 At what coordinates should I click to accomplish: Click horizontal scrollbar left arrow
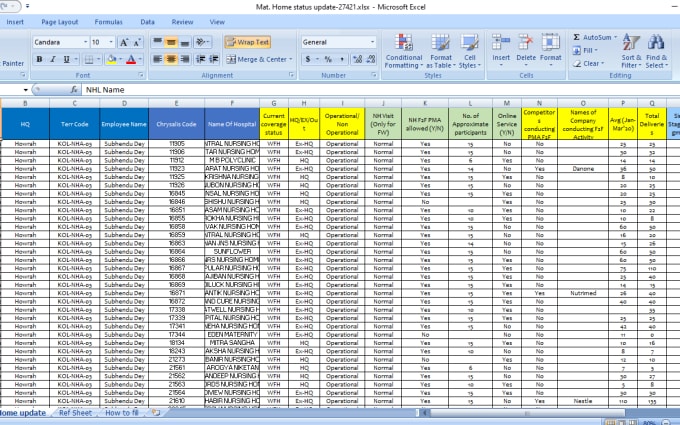(x=425, y=413)
